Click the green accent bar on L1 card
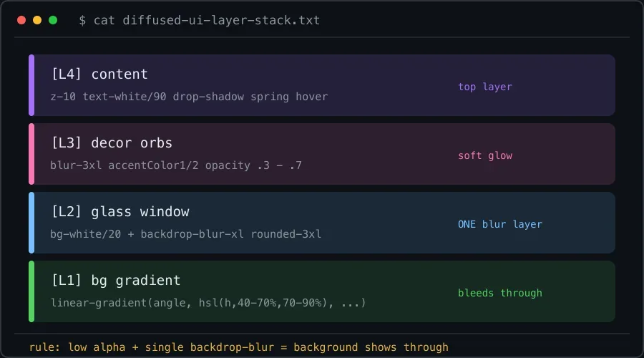 pos(31,291)
